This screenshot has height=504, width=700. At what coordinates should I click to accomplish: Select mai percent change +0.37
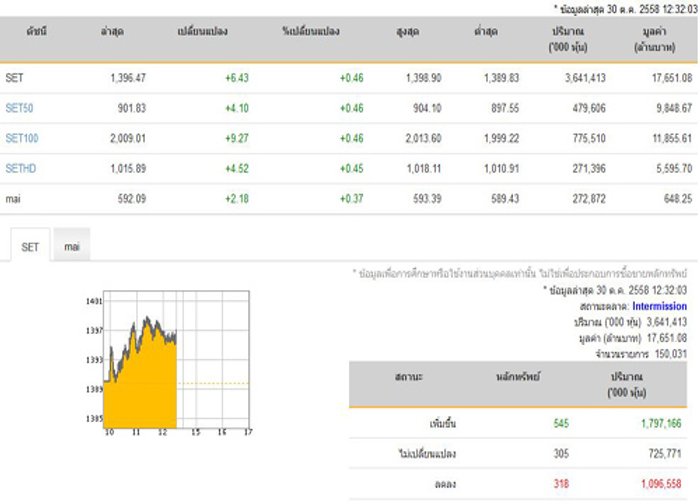tap(351, 199)
